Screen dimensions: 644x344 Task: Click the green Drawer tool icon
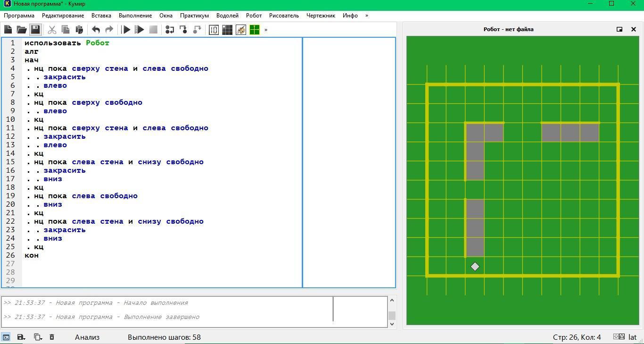(255, 30)
